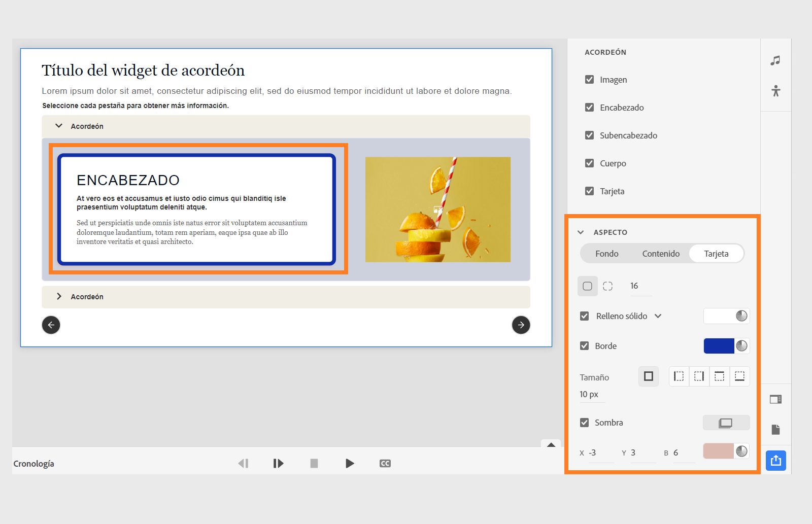812x524 pixels.
Task: Uncheck the Cuerpo checkbox
Action: 589,163
